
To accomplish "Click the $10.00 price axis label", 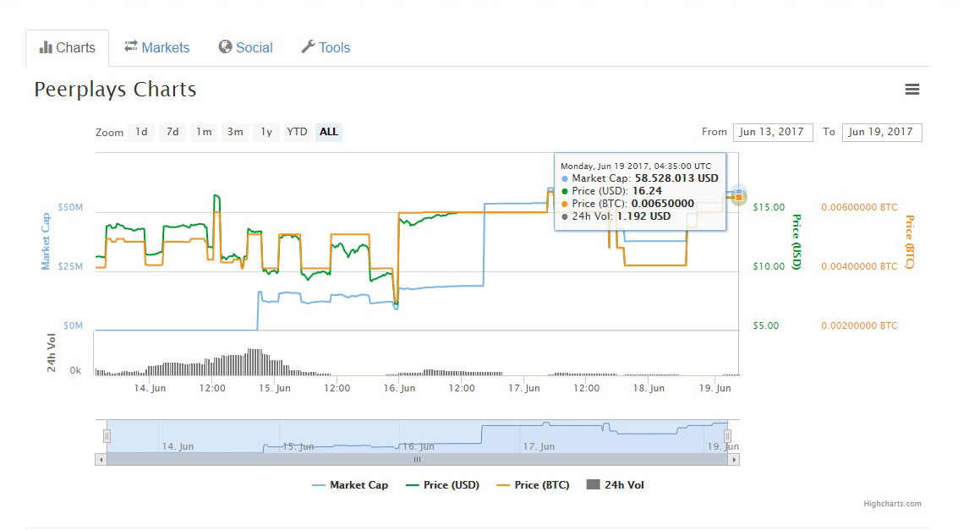I will pos(769,266).
